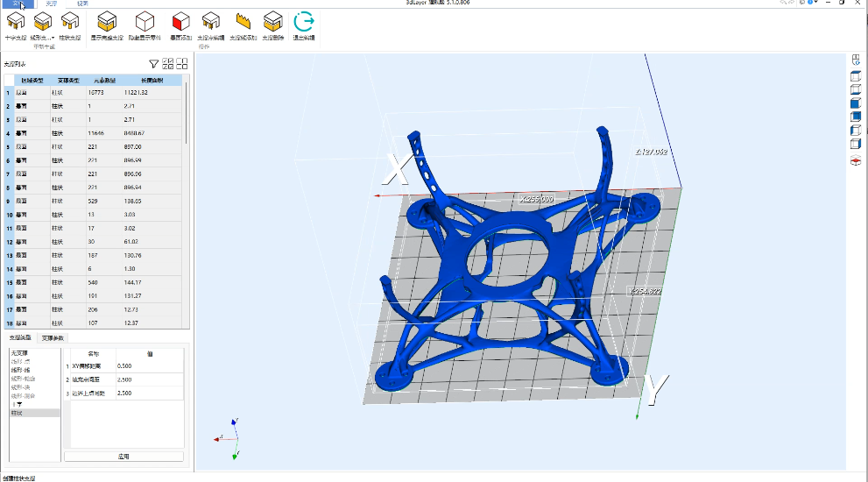Viewport: 868px width, 482px height.
Task: Click the 应用 apply button
Action: [123, 457]
